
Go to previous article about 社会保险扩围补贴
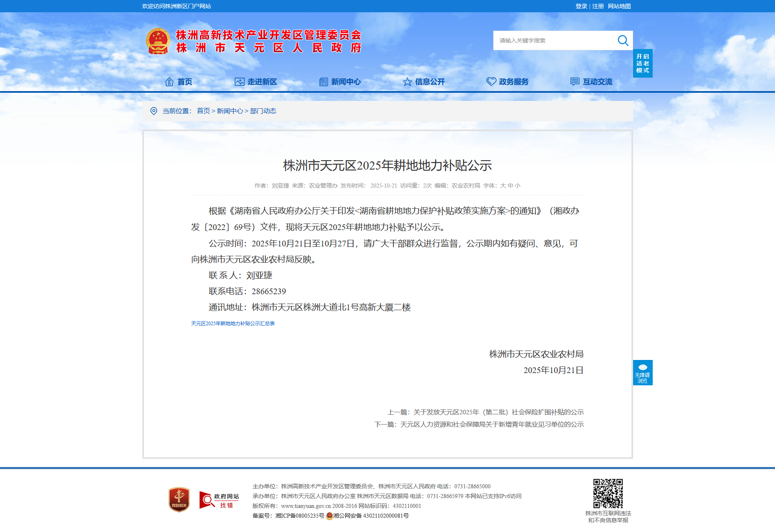pyautogui.click(x=498, y=412)
